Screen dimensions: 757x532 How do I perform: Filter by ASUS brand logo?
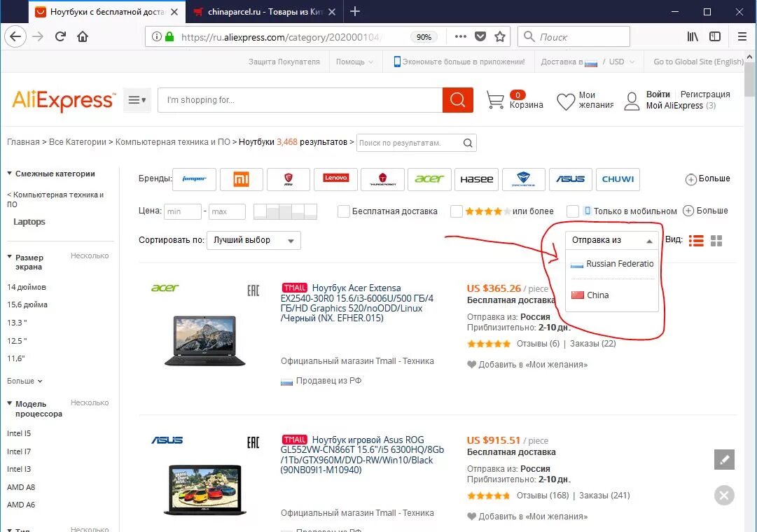coord(570,180)
